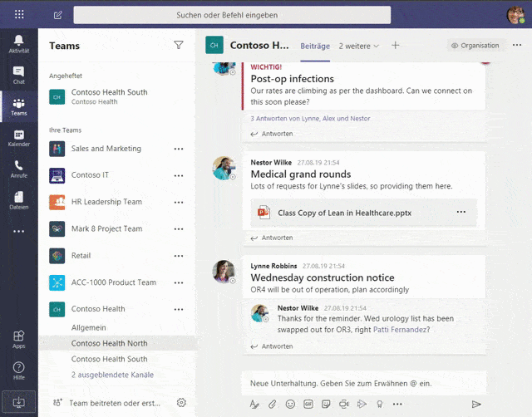Click the filter teams funnel icon
532x417 pixels.
179,46
